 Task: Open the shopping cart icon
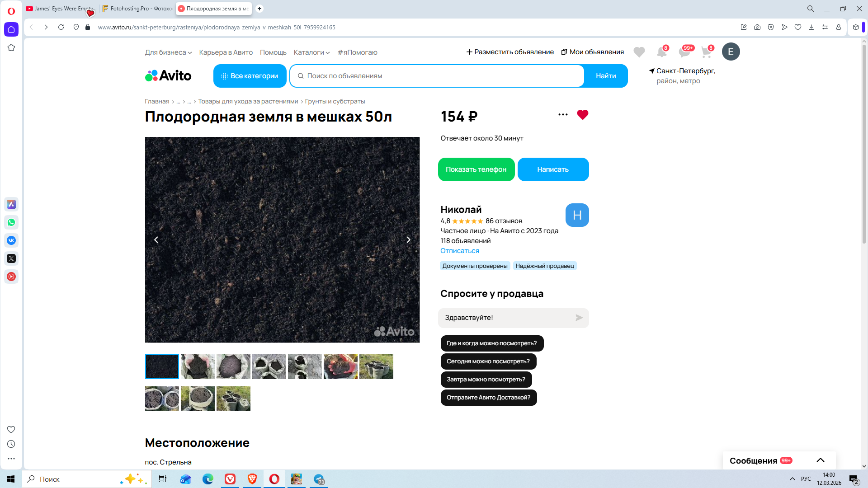tap(706, 52)
